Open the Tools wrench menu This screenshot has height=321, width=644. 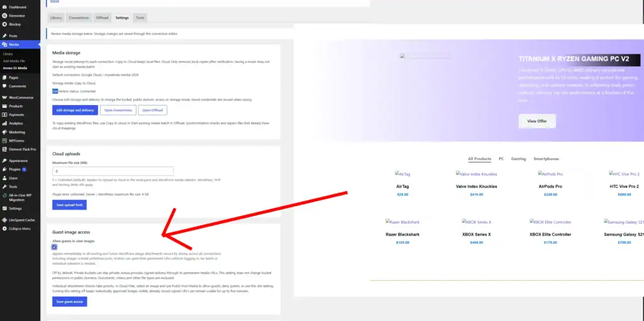(x=4, y=187)
